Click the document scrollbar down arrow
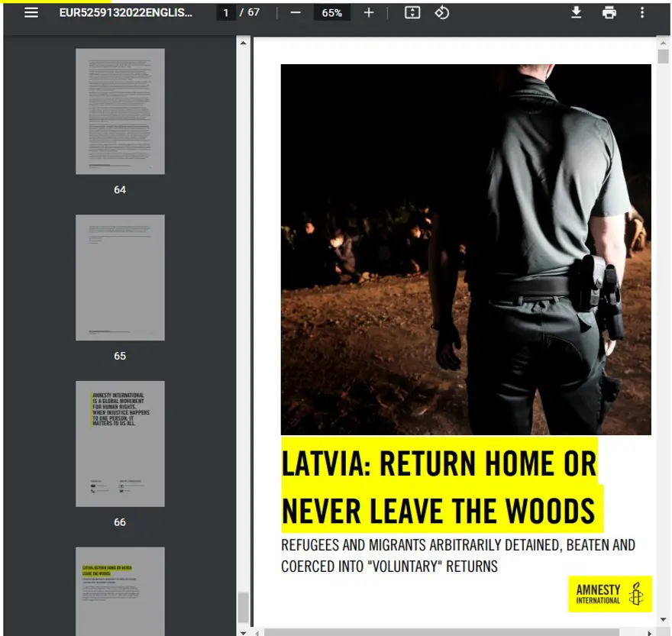 663,620
